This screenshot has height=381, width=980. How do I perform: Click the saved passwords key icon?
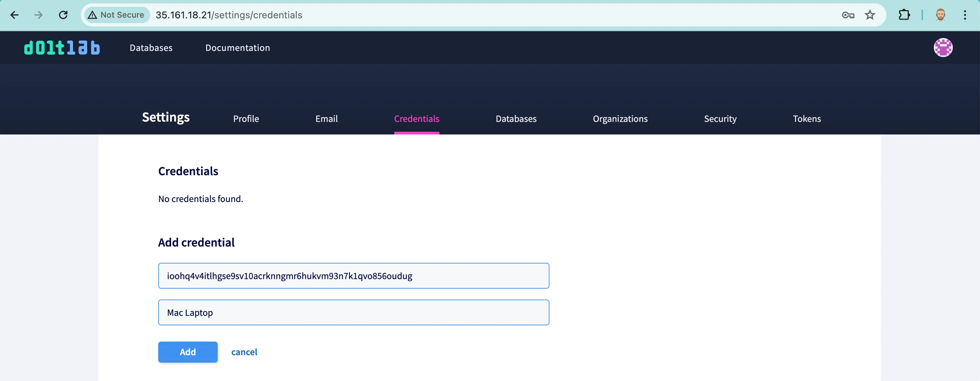pos(848,15)
